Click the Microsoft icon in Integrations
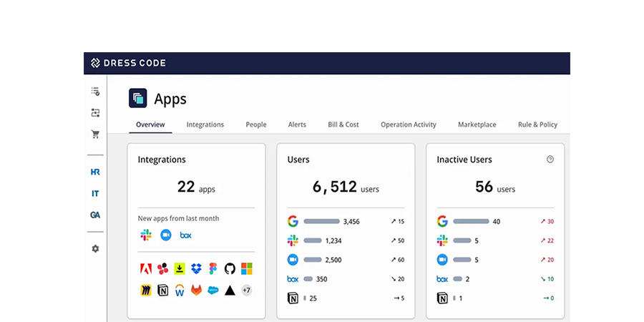This screenshot has height=322, width=644. coord(246,269)
